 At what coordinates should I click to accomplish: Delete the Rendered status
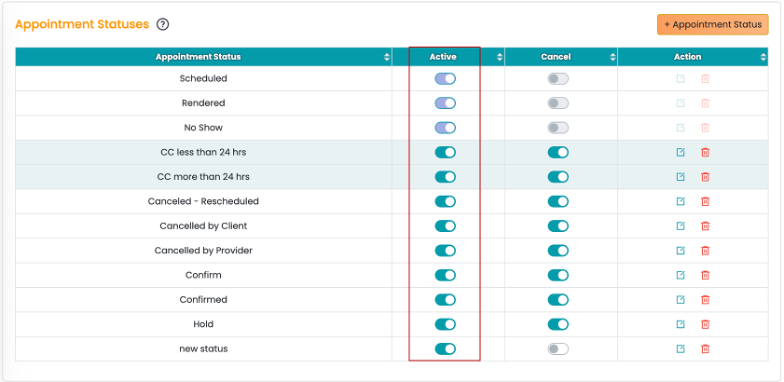(705, 103)
